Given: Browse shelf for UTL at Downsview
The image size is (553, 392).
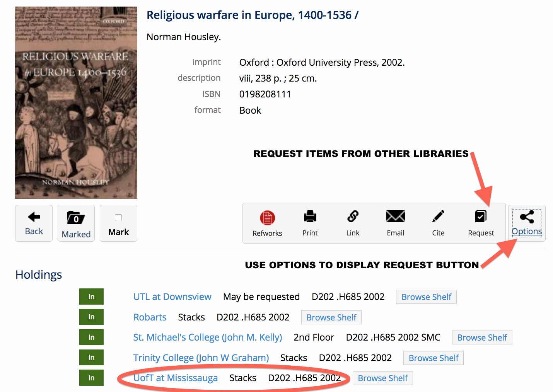Looking at the screenshot, I should (426, 297).
